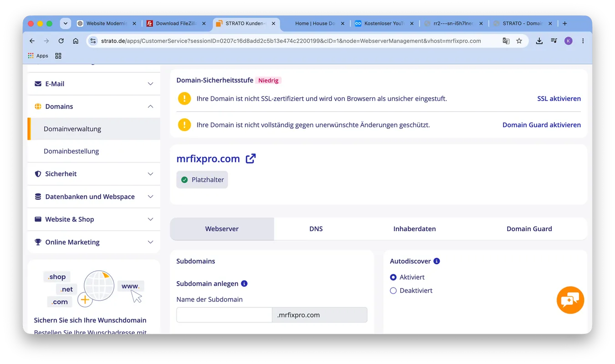Open the browser downloads icon
The image size is (615, 364).
[x=539, y=41]
